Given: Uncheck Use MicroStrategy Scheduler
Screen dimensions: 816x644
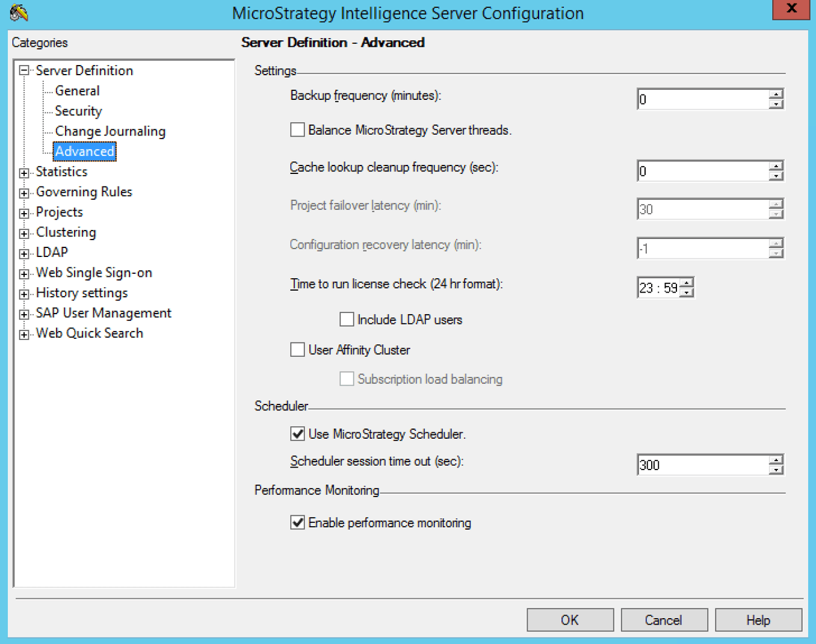Looking at the screenshot, I should click(297, 434).
